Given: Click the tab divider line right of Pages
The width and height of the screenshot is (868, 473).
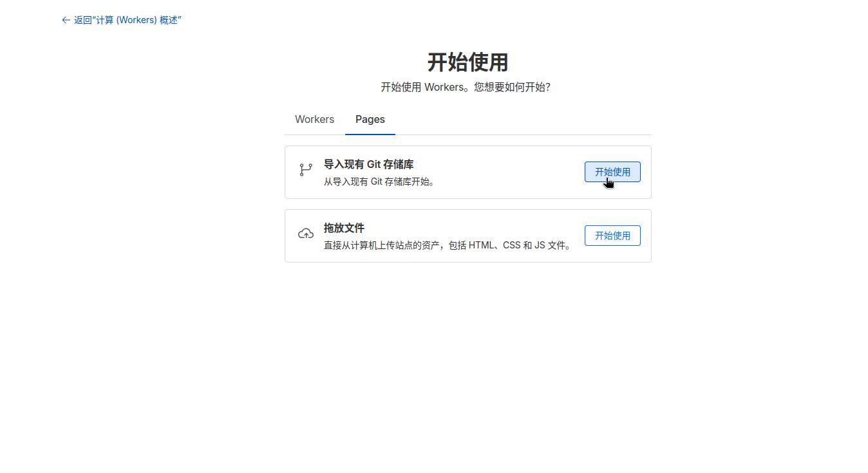Looking at the screenshot, I should click(522, 134).
